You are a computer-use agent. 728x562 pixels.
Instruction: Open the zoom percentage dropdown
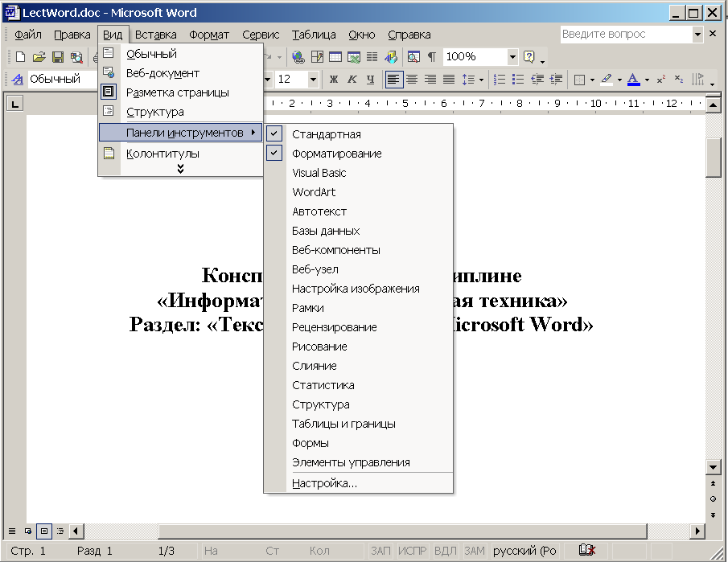[512, 57]
